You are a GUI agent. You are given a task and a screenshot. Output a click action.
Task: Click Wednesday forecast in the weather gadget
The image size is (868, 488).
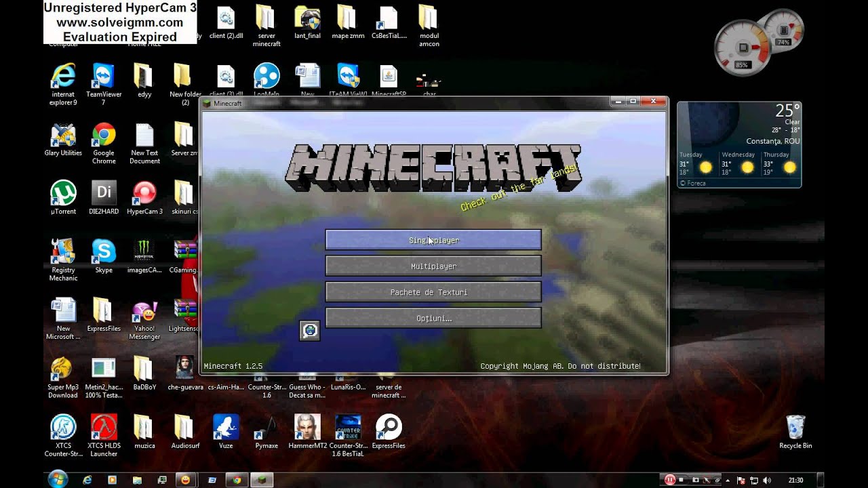tap(738, 163)
